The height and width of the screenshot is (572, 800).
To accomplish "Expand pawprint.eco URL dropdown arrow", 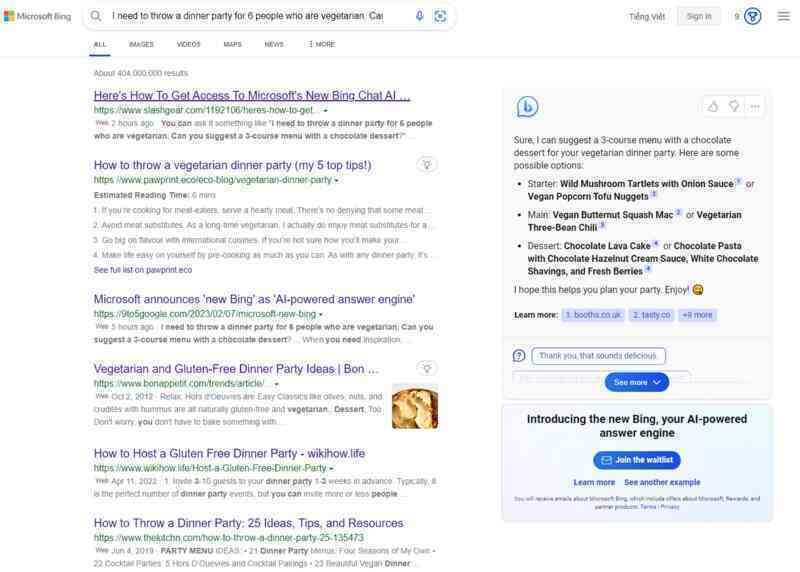I will (x=336, y=181).
